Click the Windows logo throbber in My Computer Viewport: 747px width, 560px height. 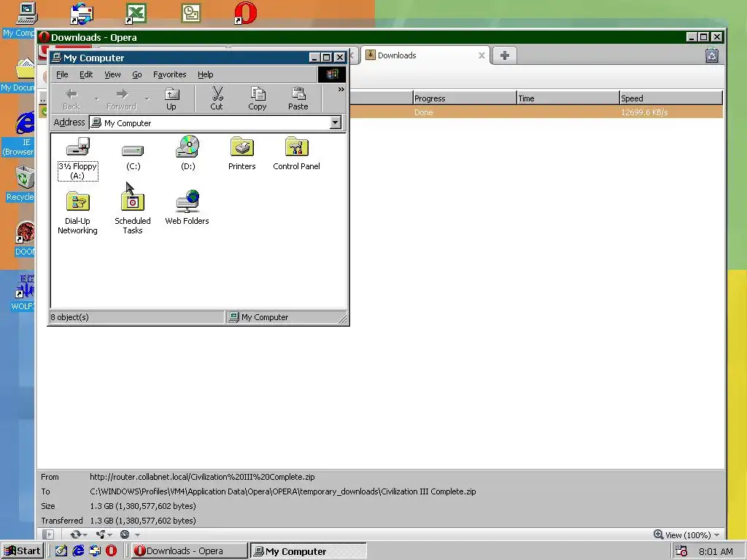coord(332,74)
